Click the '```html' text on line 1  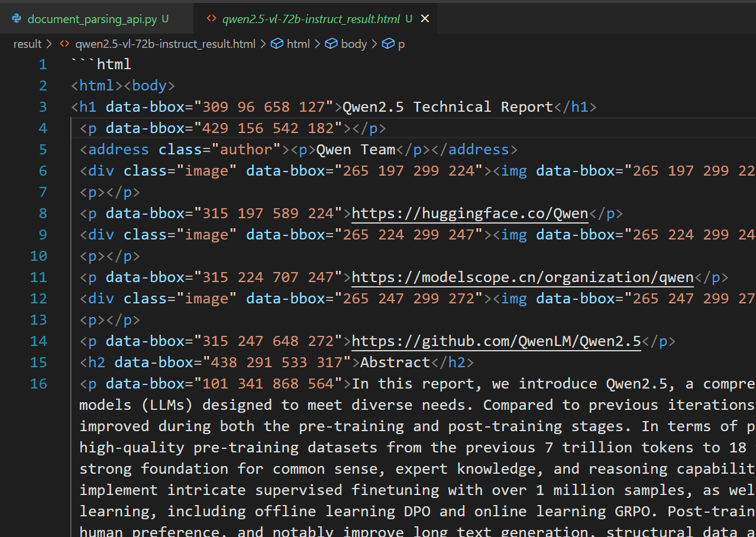coord(101,64)
